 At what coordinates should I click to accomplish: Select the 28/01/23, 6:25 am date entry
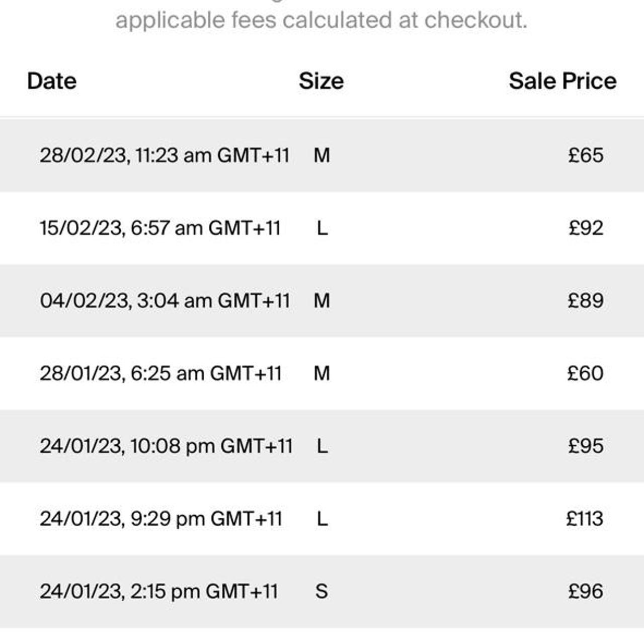[x=160, y=373]
